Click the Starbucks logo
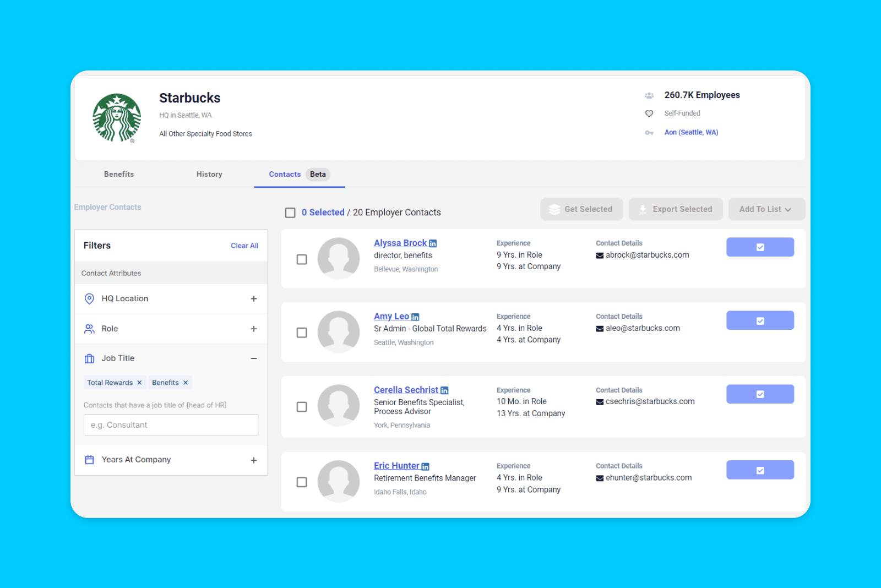 (117, 118)
